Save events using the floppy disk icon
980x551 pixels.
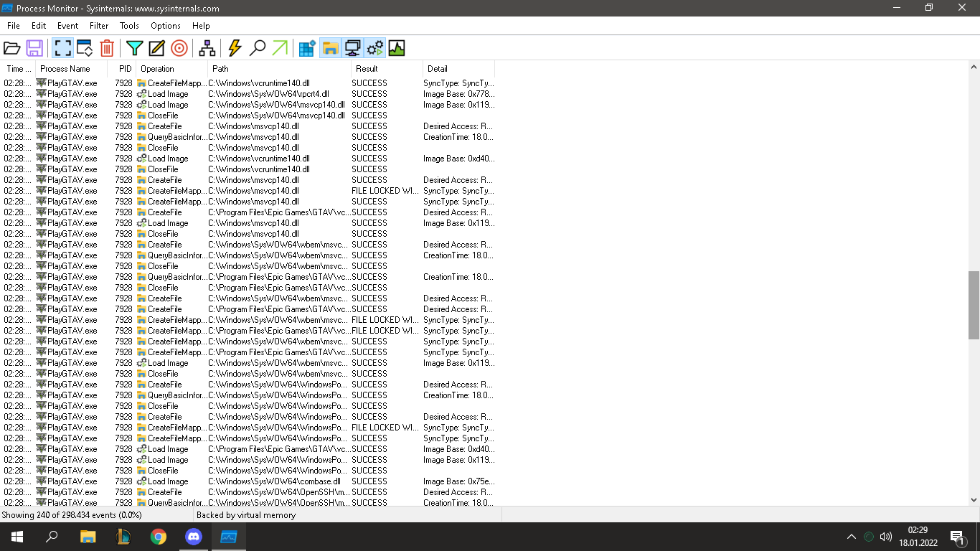pos(34,48)
